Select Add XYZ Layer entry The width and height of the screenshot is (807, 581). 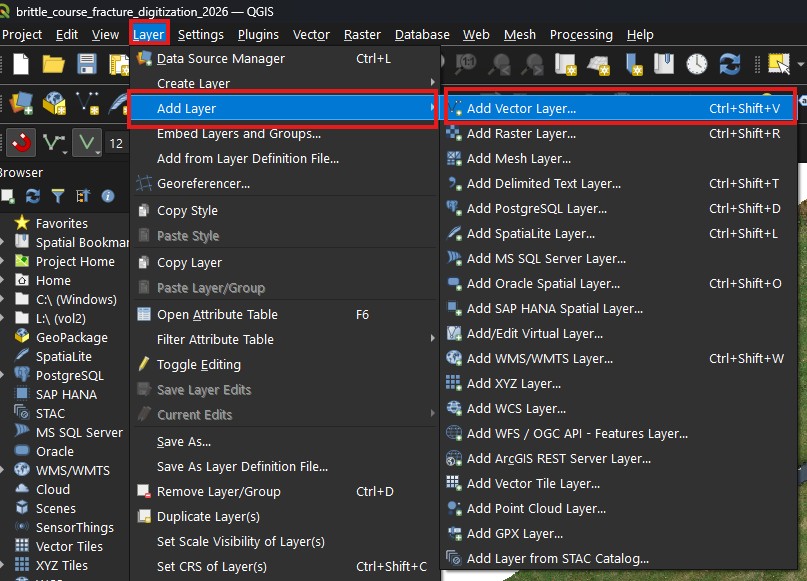tap(621, 383)
